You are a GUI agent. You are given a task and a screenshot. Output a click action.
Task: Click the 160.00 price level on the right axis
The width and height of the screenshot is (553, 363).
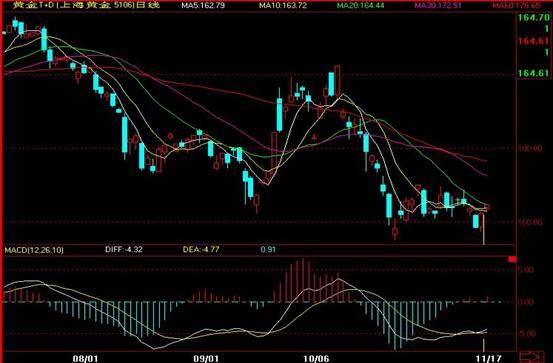click(530, 223)
